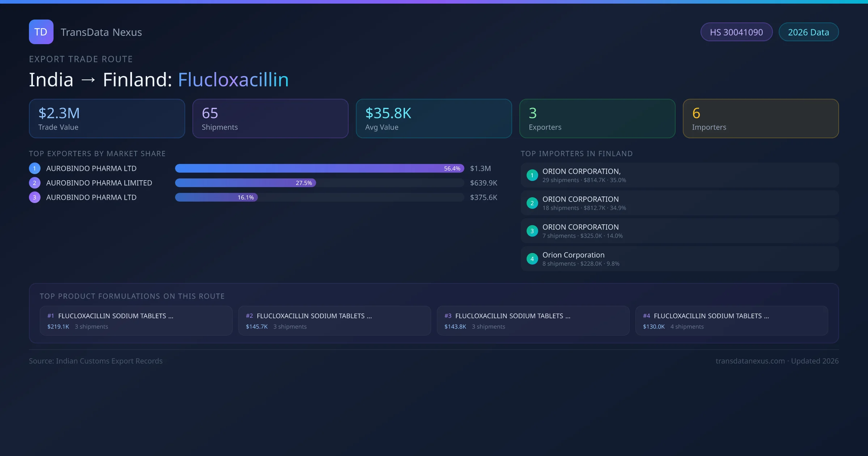The width and height of the screenshot is (868, 456).
Task: Click rank badge 2 beside AUROBINDO PHARMA LIMITED
Action: (x=34, y=183)
